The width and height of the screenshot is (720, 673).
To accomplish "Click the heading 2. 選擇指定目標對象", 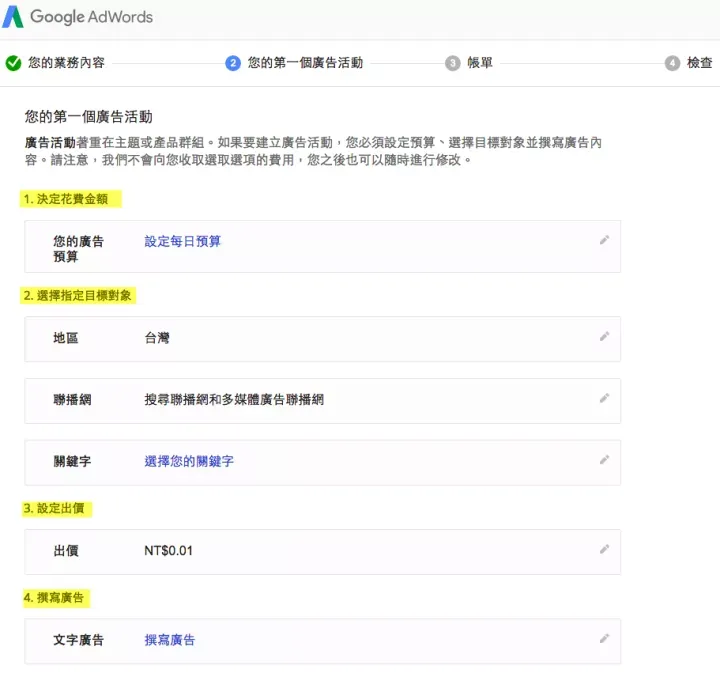I will click(x=78, y=295).
